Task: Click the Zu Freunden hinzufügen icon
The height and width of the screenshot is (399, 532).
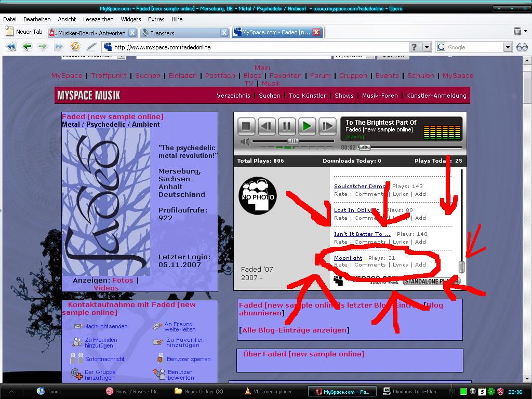Action: [77, 342]
